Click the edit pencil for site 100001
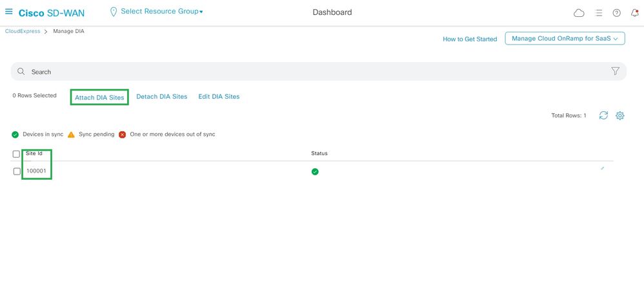The width and height of the screenshot is (644, 287). (x=602, y=168)
